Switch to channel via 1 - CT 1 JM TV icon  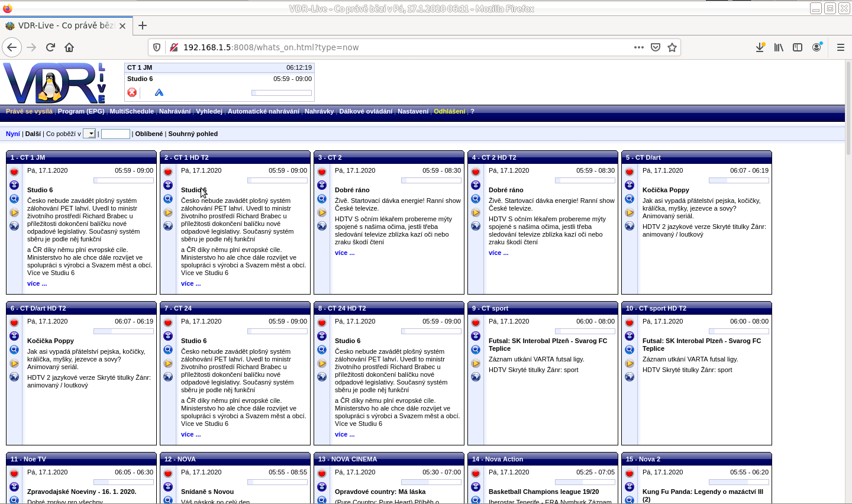(14, 185)
